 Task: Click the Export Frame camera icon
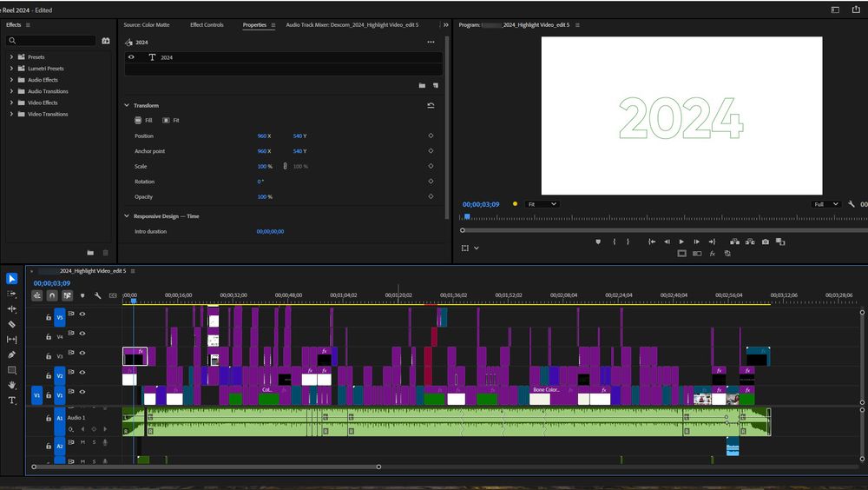point(765,242)
